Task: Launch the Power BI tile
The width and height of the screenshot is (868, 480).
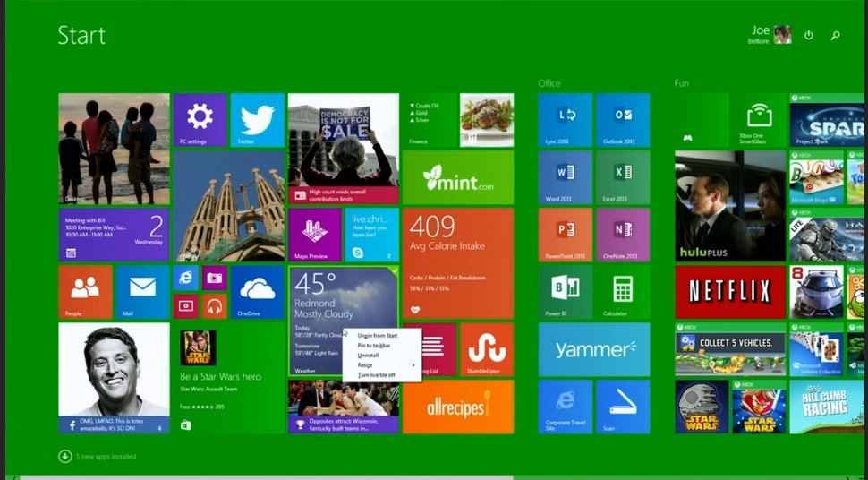Action: click(566, 292)
